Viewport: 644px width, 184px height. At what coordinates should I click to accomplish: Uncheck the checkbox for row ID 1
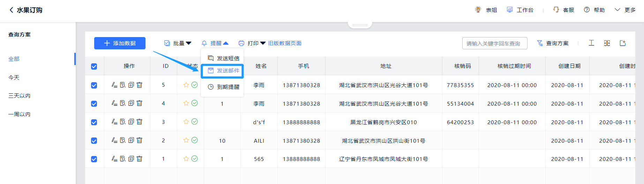coord(94,159)
